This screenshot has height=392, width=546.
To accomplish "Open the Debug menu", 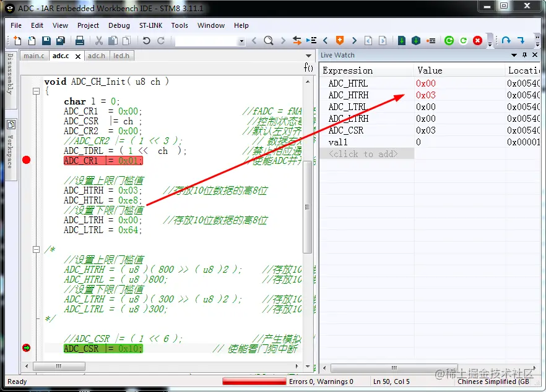I will [119, 25].
